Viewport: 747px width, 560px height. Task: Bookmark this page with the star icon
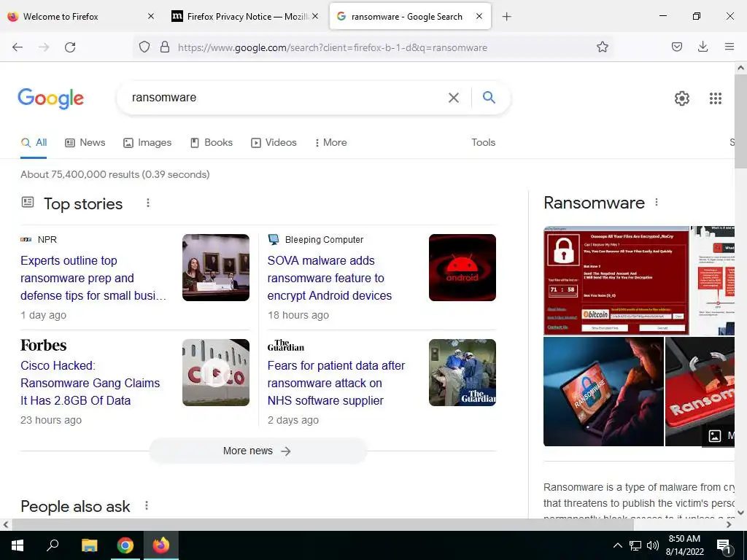tap(602, 47)
